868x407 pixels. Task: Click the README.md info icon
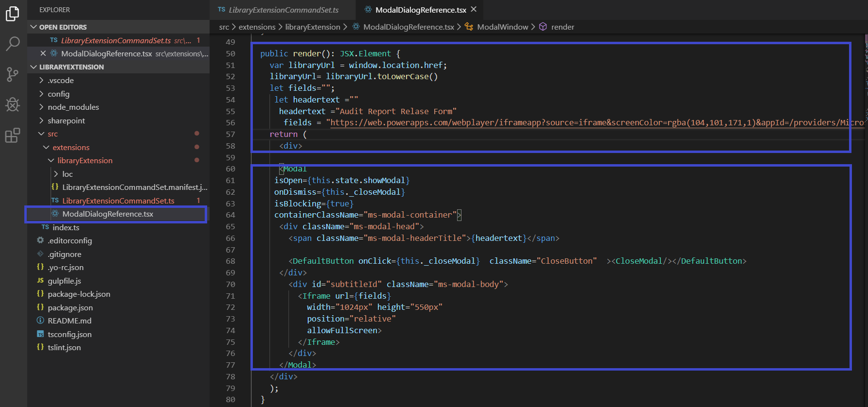[x=40, y=321]
